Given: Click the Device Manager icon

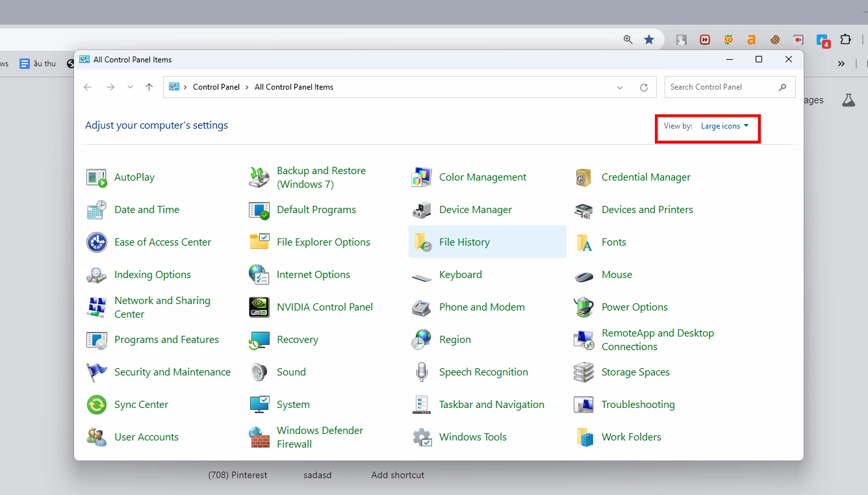Looking at the screenshot, I should point(422,210).
